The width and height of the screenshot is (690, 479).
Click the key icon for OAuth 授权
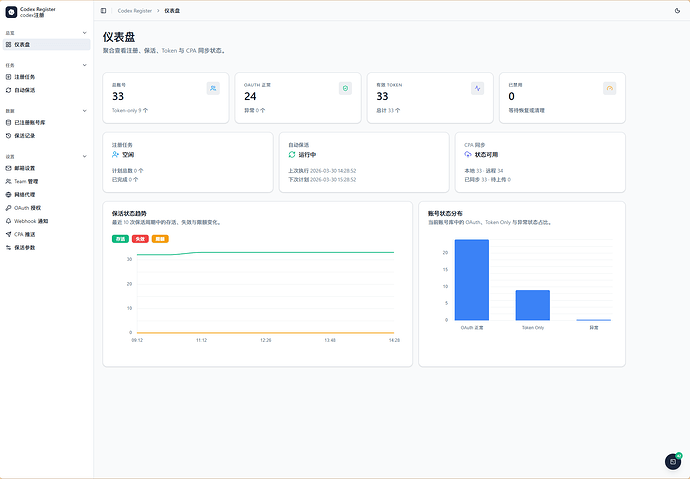(x=8, y=208)
